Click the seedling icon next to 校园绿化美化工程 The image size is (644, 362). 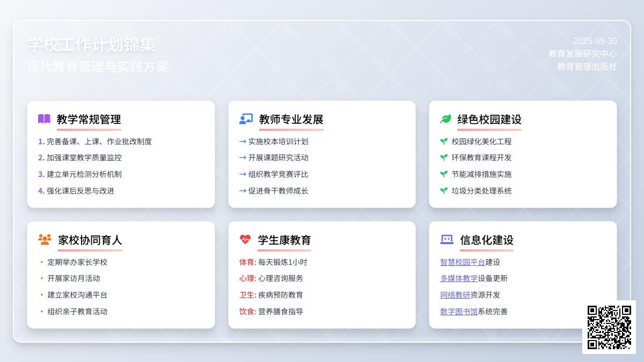[444, 142]
